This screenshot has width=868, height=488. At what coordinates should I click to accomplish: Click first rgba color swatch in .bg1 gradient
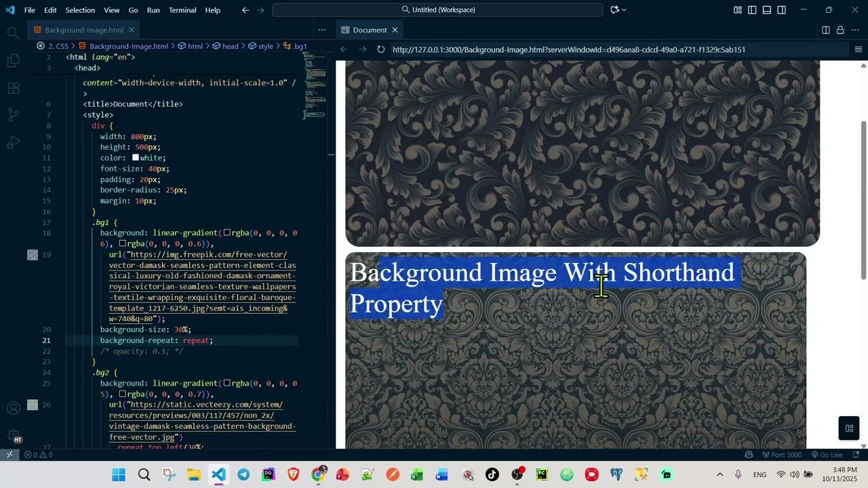tap(227, 232)
